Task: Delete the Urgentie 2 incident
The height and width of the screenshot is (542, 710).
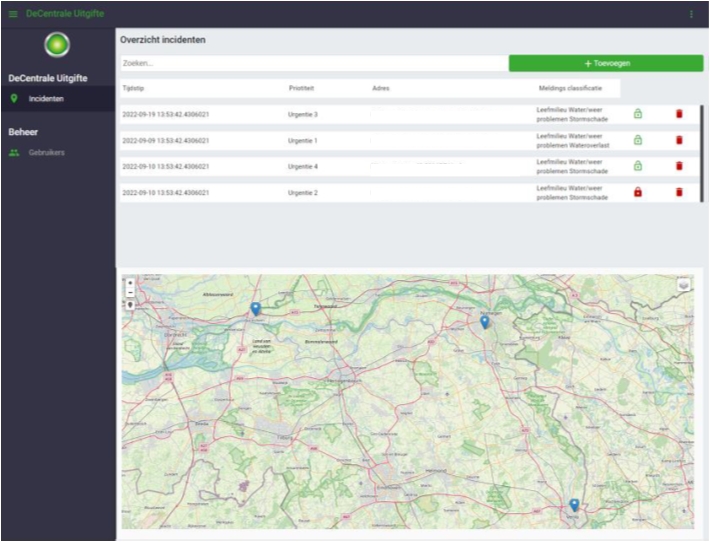Action: pos(679,192)
